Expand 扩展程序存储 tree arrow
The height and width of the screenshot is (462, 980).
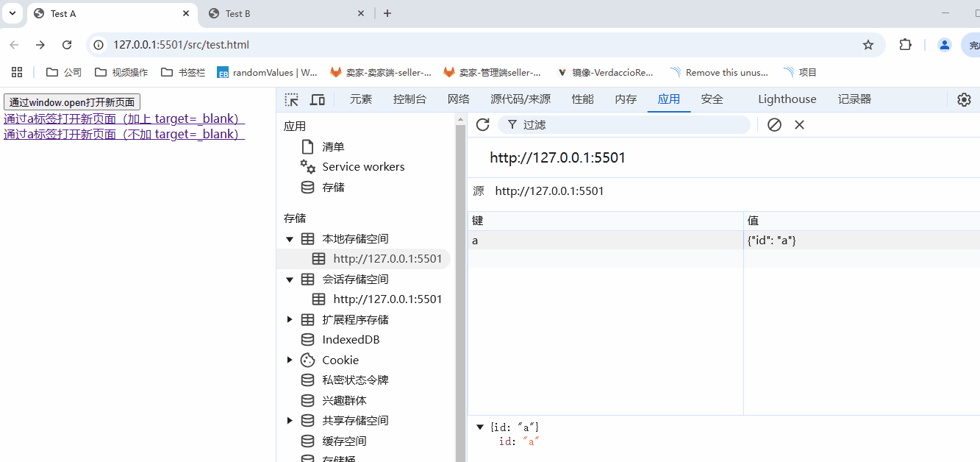coord(290,320)
